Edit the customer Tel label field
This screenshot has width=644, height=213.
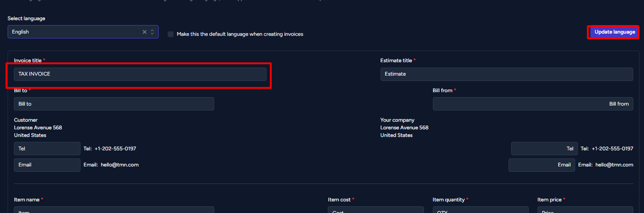click(47, 149)
